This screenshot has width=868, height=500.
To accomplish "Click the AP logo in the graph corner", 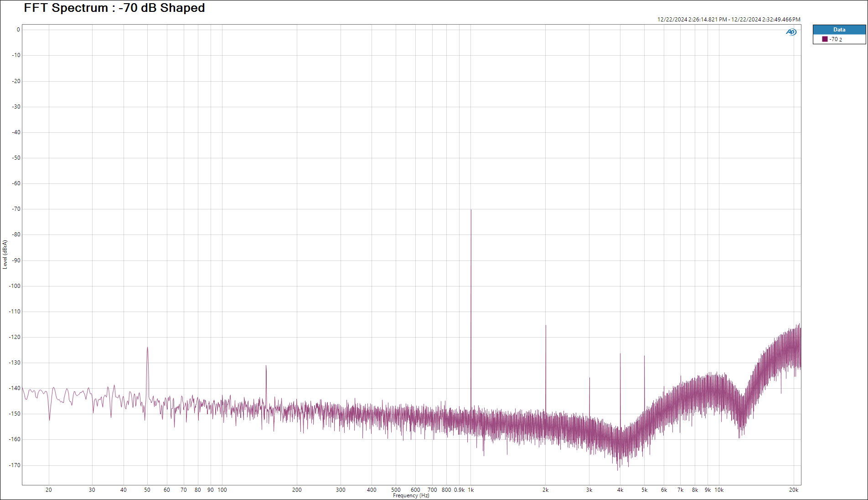I will 791,32.
